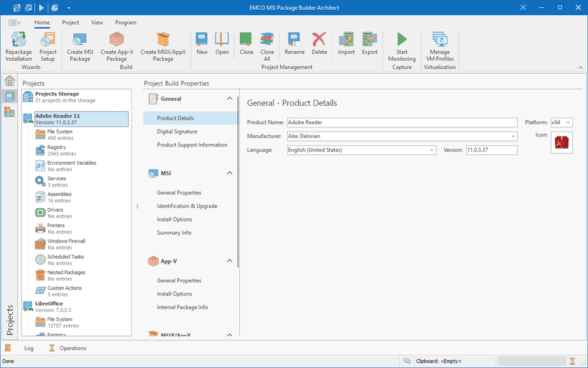Open Registry with 2943 entries
Image resolution: width=588 pixels, height=368 pixels.
[x=61, y=150]
